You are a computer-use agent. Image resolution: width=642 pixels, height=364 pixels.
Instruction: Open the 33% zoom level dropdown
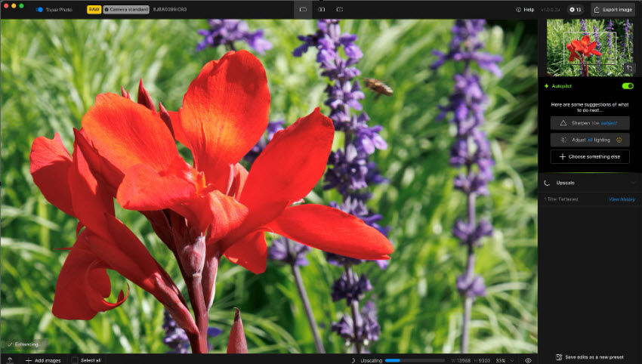(x=505, y=360)
